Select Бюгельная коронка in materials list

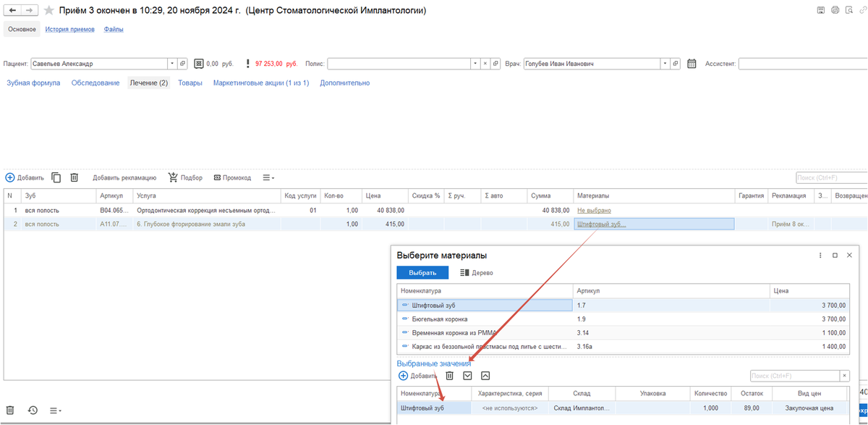pos(621,319)
